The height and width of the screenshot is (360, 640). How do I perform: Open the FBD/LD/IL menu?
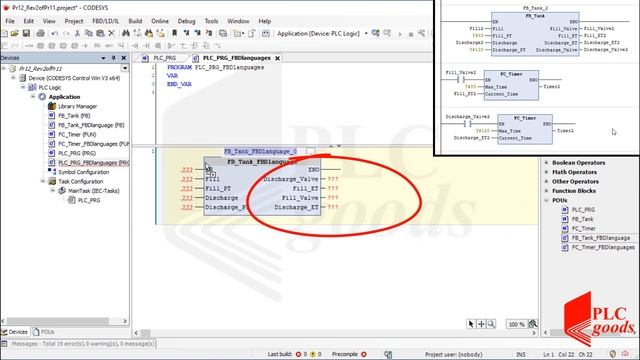(x=105, y=21)
